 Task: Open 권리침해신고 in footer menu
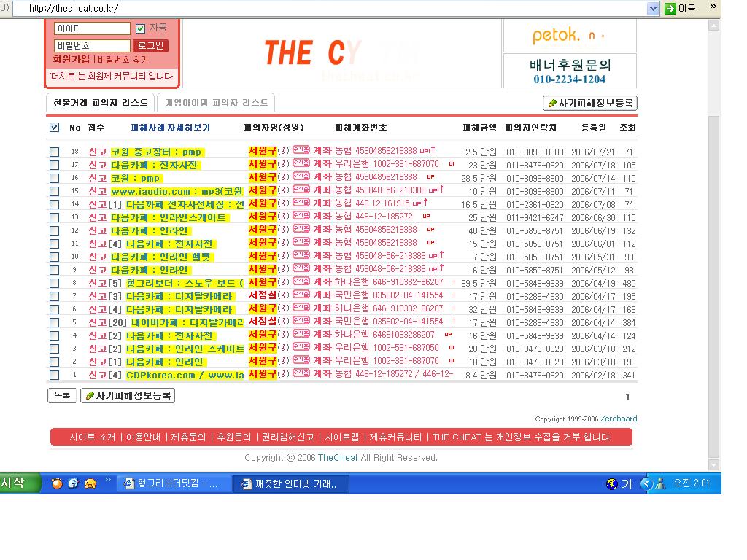pyautogui.click(x=287, y=437)
